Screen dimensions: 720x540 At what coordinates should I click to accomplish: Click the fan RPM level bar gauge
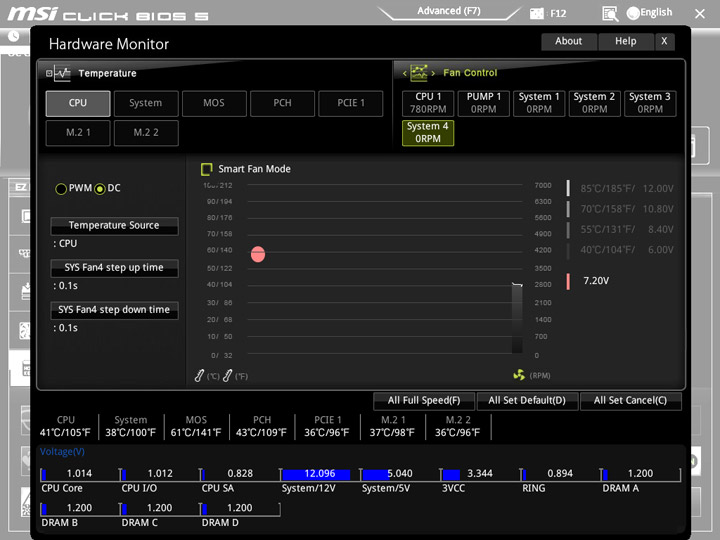coord(517,318)
